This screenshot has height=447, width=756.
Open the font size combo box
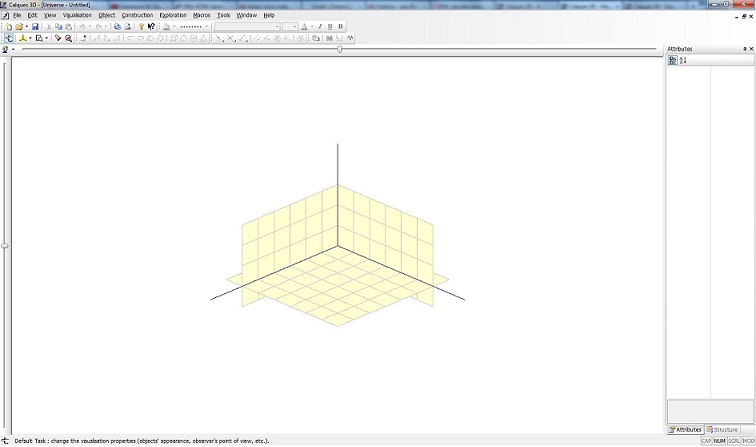289,27
